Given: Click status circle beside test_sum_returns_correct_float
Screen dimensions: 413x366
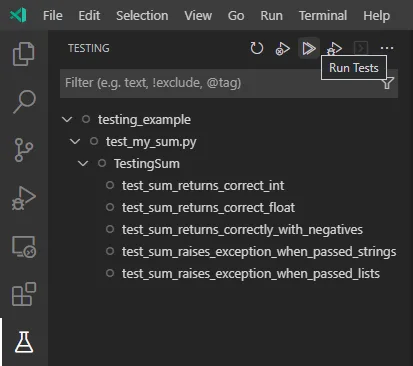Looking at the screenshot, I should (110, 207).
